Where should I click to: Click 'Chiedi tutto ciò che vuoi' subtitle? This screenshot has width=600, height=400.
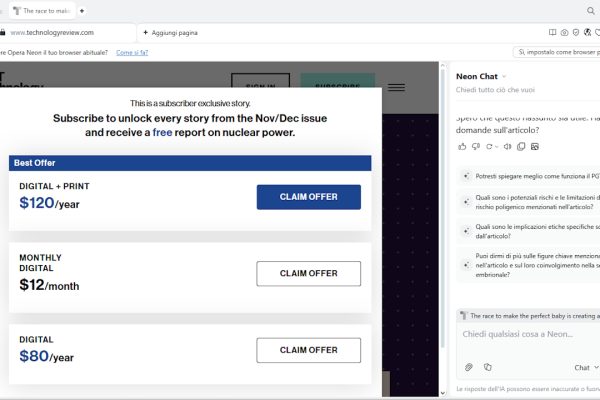[x=495, y=90]
